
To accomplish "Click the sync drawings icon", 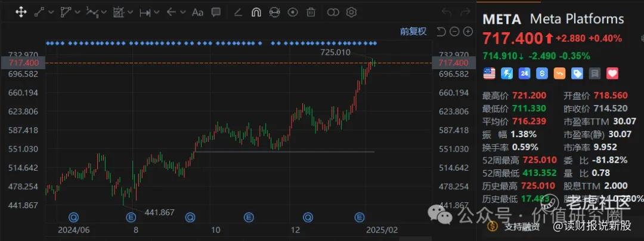I will pos(274,13).
